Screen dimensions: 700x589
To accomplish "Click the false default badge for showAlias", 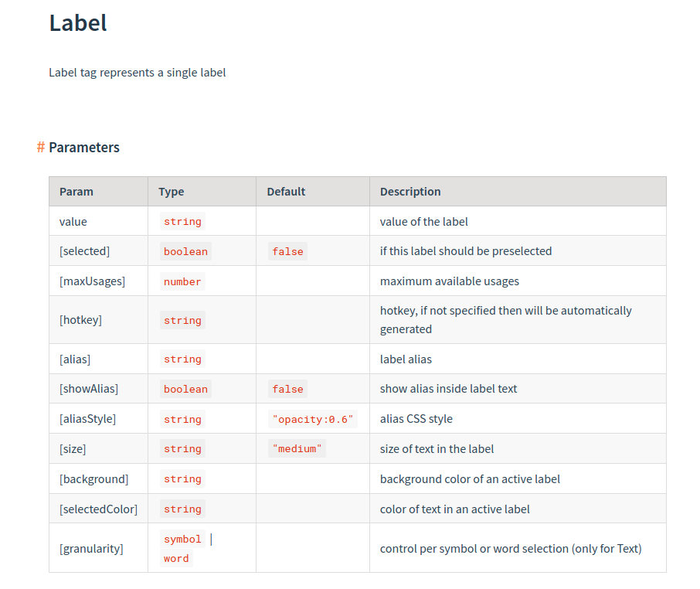I will 287,388.
